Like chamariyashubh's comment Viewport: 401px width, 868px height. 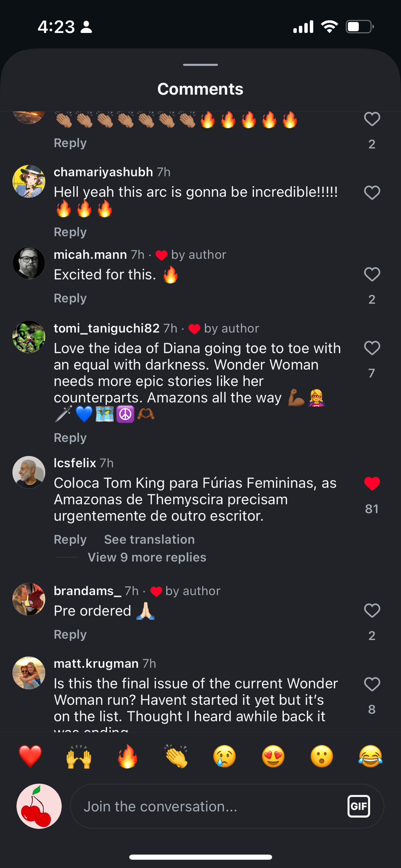point(372,193)
